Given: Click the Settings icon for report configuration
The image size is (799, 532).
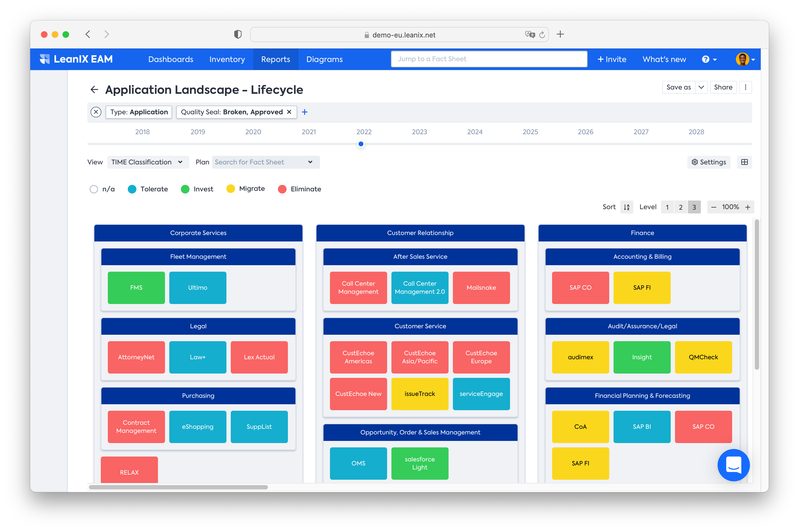Looking at the screenshot, I should click(709, 161).
